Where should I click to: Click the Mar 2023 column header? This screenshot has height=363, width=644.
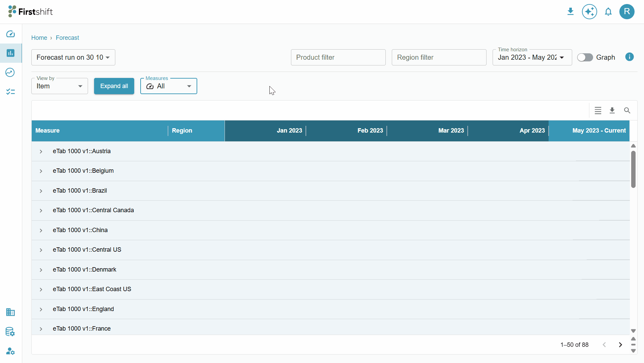427,131
